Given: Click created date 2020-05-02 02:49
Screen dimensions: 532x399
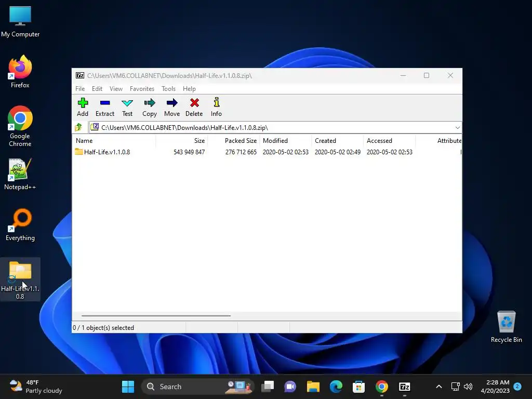Looking at the screenshot, I should coord(338,152).
